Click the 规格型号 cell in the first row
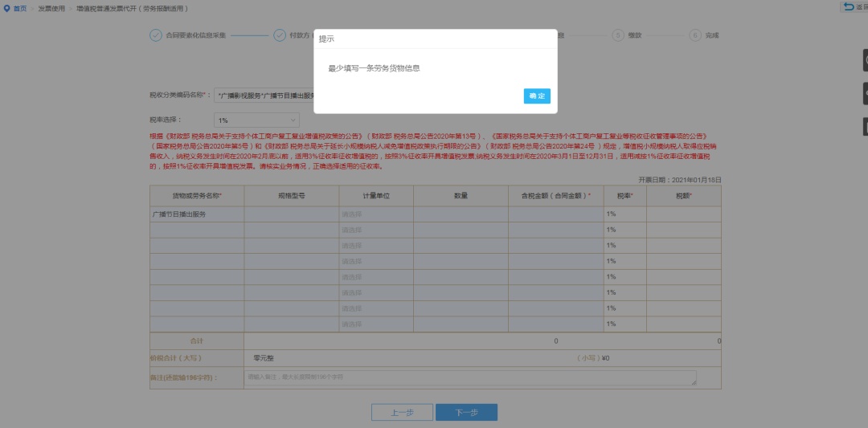This screenshot has width=868, height=428. [291, 214]
